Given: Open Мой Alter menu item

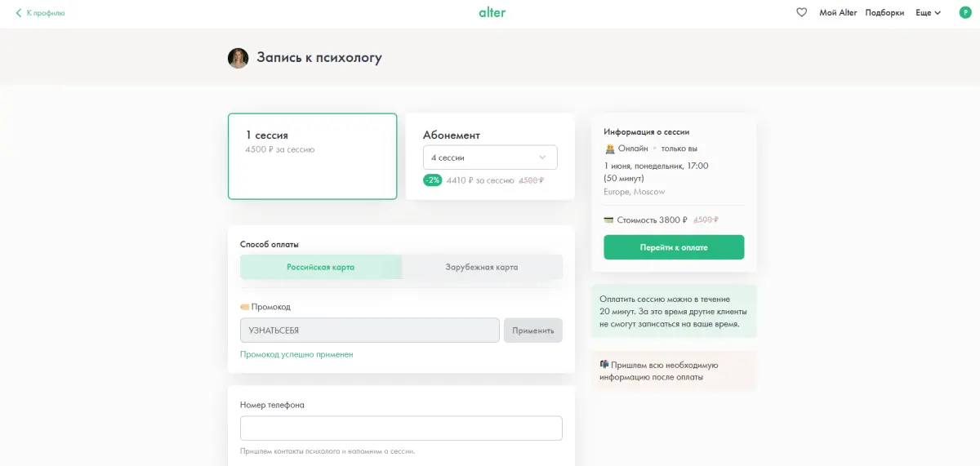Looking at the screenshot, I should pyautogui.click(x=838, y=13).
